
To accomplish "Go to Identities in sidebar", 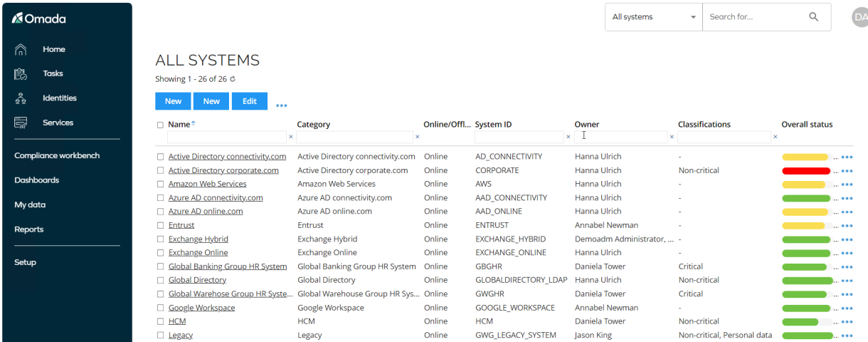I will [x=59, y=98].
